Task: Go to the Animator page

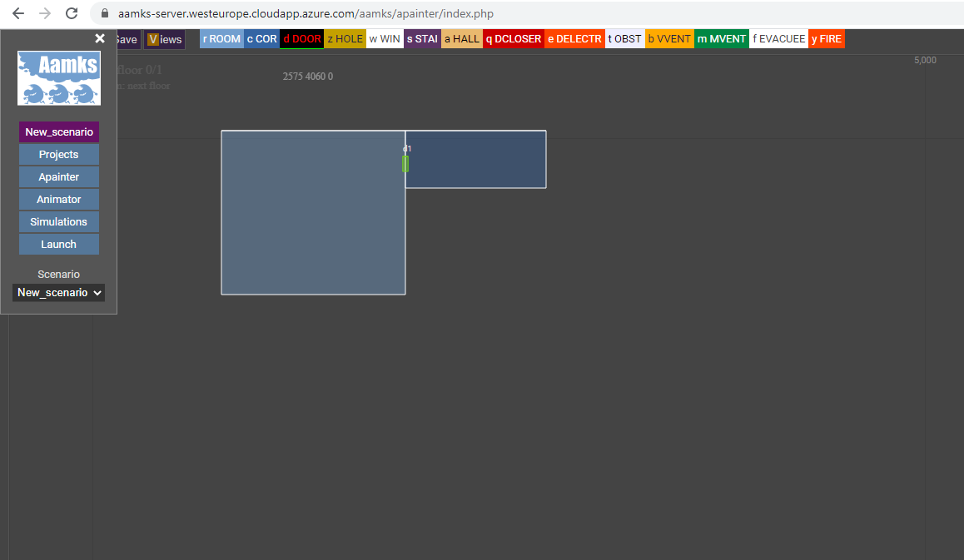Action: 59,199
